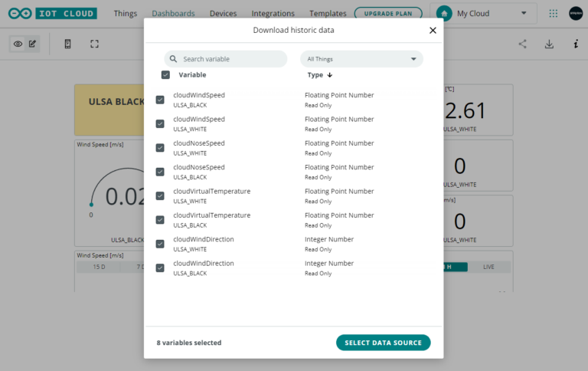Viewport: 588px width, 371px height.
Task: Uncheck cloudNoseSpeed for ULSA_WHITE
Action: coord(160,148)
